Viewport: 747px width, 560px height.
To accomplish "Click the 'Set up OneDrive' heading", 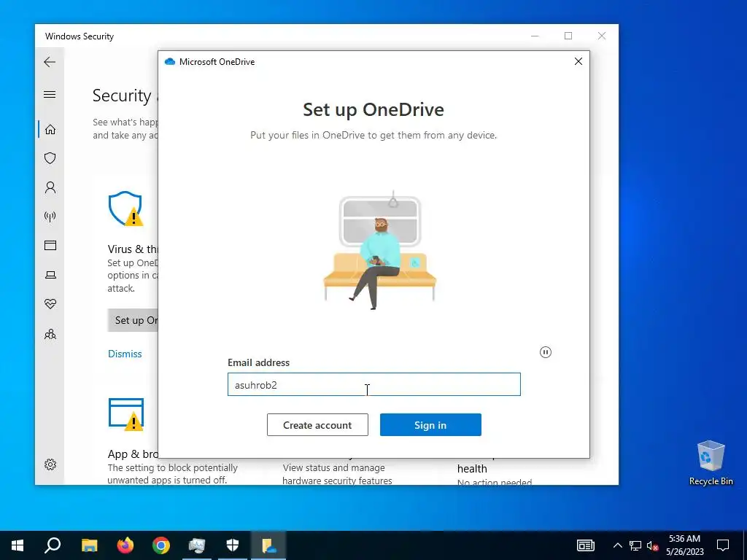I will click(x=373, y=109).
